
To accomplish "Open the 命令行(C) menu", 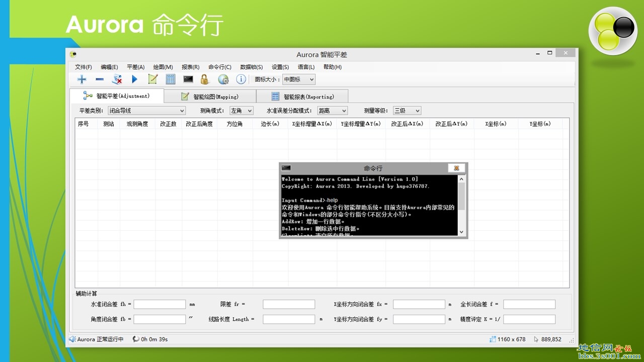I will pos(220,67).
